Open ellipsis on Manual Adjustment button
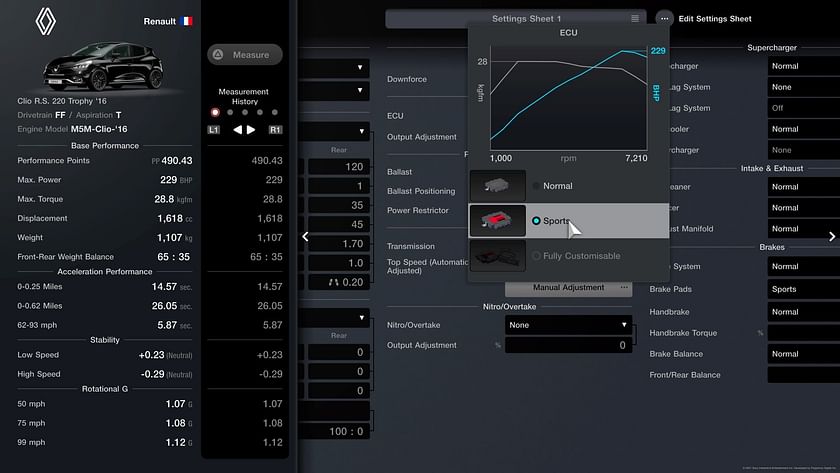 pos(624,288)
